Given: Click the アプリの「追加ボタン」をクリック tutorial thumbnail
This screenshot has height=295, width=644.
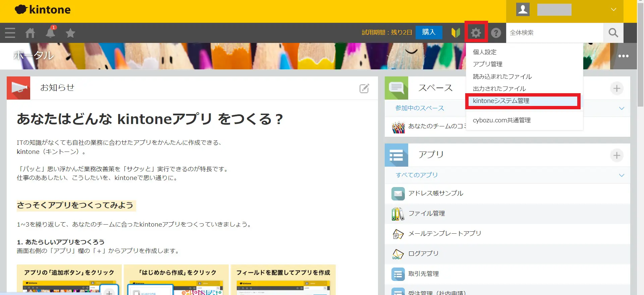Looking at the screenshot, I should (69, 280).
